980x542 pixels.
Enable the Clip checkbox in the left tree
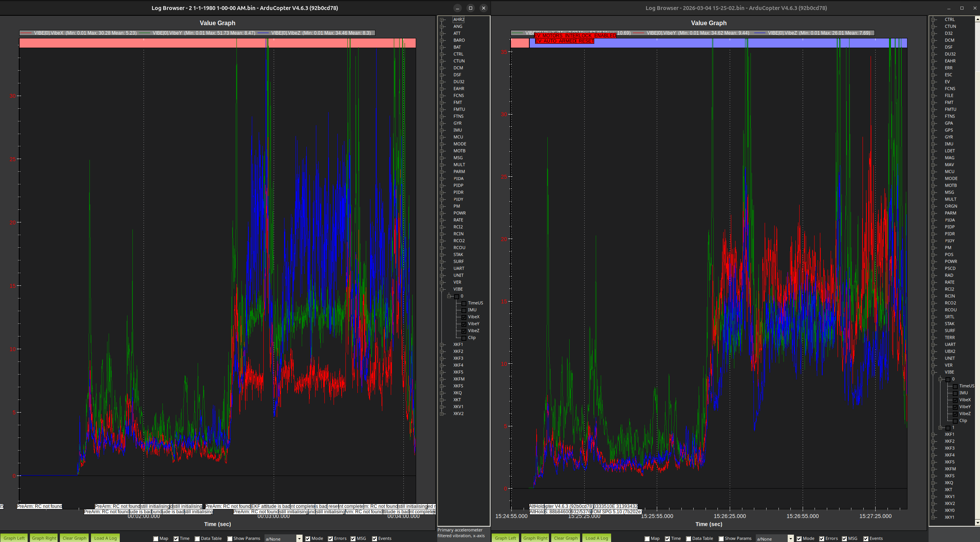pyautogui.click(x=464, y=338)
